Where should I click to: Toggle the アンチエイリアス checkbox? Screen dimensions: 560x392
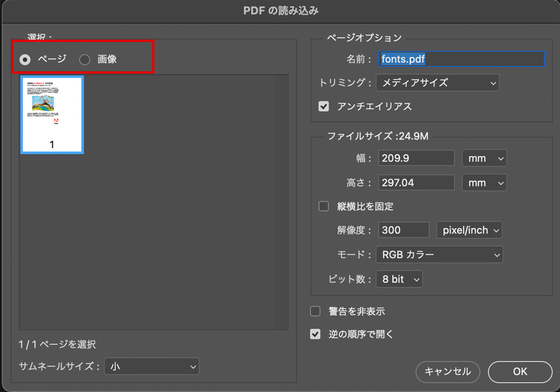pyautogui.click(x=323, y=107)
